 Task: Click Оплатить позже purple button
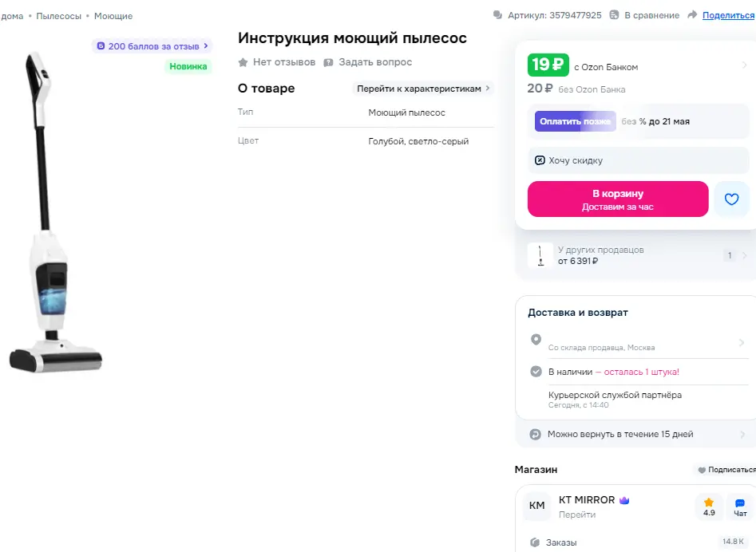576,121
